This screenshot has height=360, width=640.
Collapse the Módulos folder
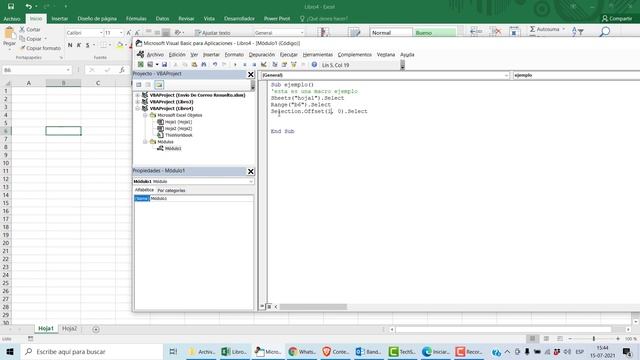[x=145, y=142]
